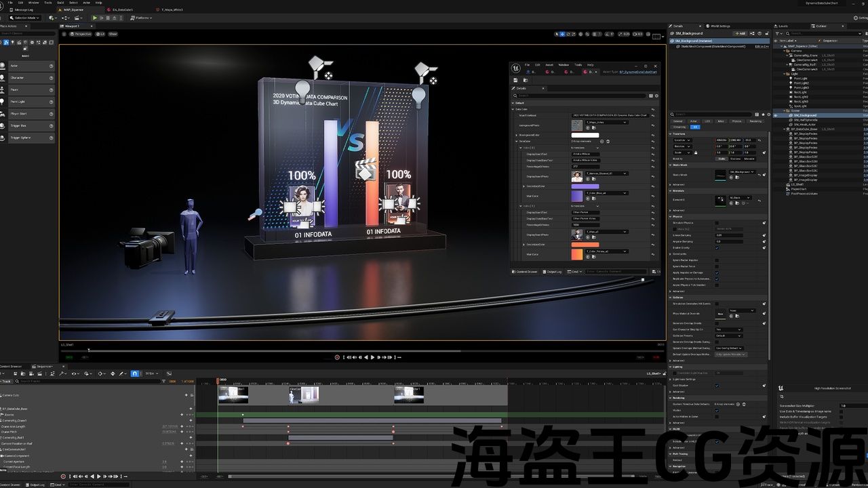This screenshot has height=488, width=868.
Task: Click help icon next to Point Light actor
Action: (x=51, y=102)
